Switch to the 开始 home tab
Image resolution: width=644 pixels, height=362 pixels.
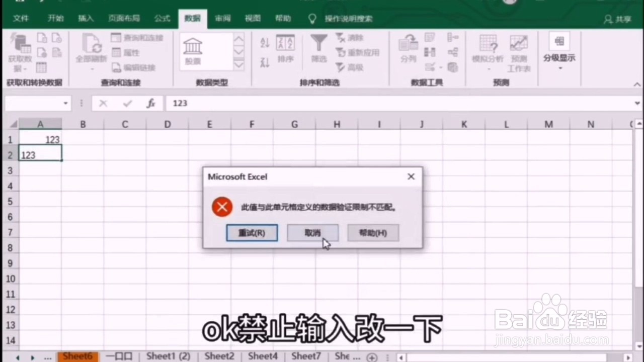click(55, 19)
